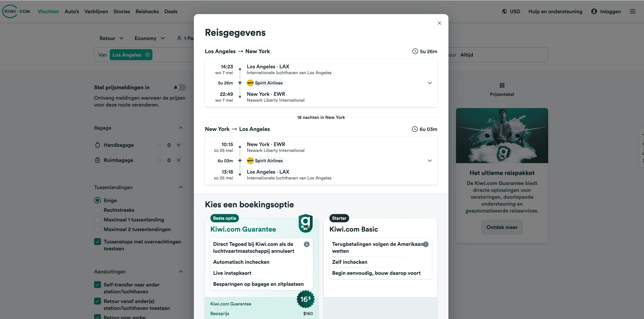
Task: Uncheck Tussenstops met overnachtingen toestaan
Action: click(98, 242)
